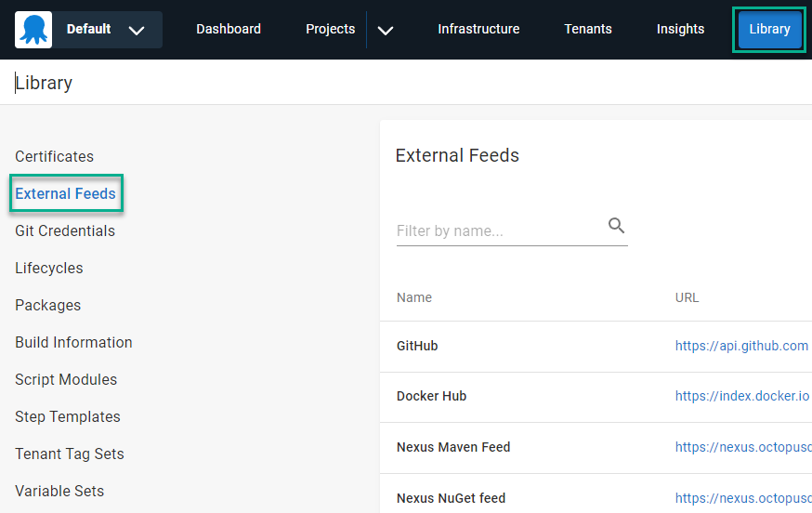Click the Octopus Deploy logo icon
Viewport: 812px width, 513px height.
(x=33, y=30)
